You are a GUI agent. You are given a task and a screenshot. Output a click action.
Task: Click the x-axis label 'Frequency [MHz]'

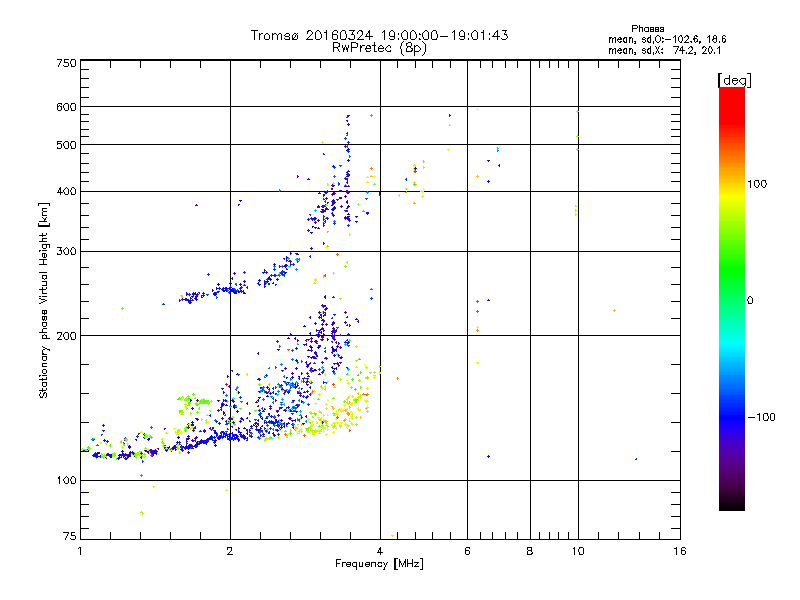pos(379,564)
